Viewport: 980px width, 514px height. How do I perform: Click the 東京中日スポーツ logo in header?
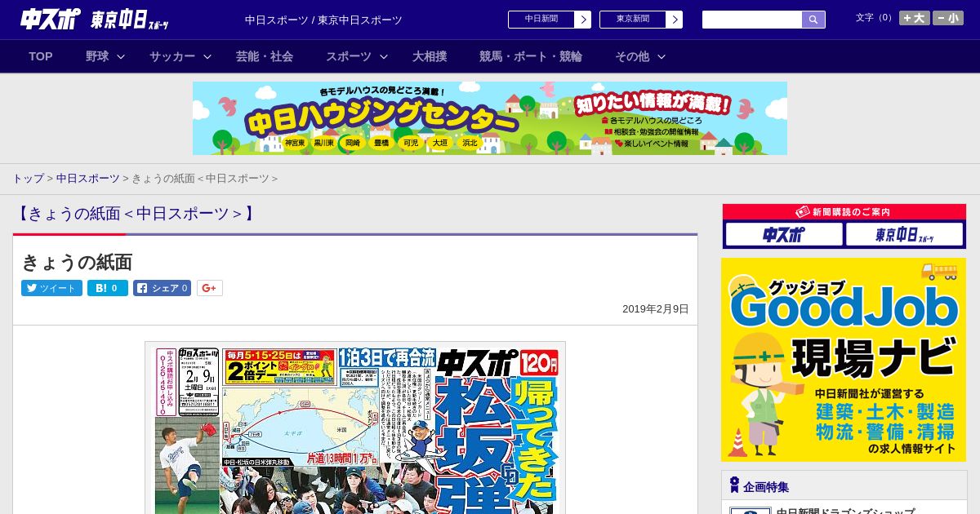[130, 20]
